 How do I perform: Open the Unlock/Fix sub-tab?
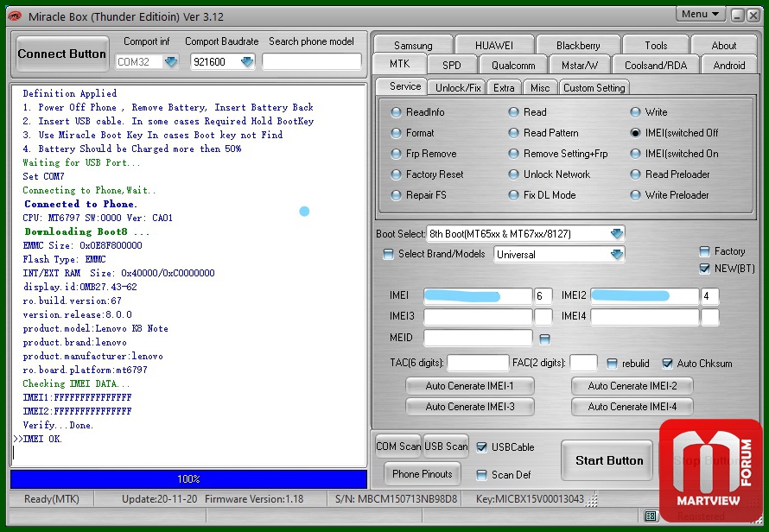[458, 88]
